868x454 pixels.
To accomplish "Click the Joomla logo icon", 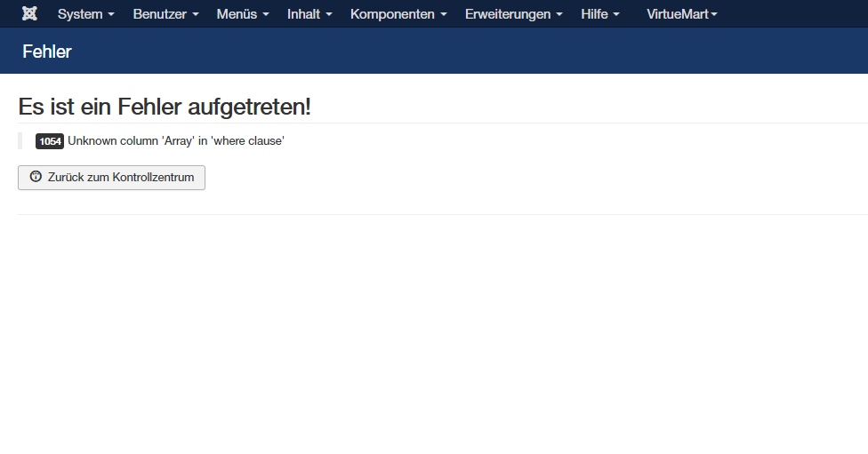I will pos(29,14).
